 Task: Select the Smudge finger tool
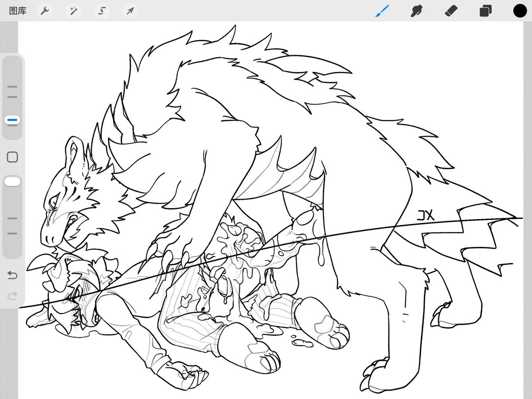click(416, 11)
